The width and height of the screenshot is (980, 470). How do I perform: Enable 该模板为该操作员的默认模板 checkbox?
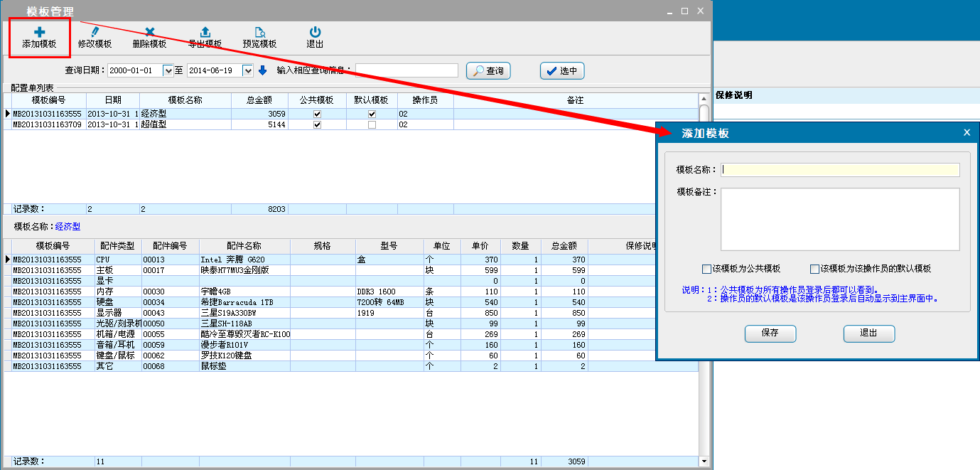tap(814, 269)
